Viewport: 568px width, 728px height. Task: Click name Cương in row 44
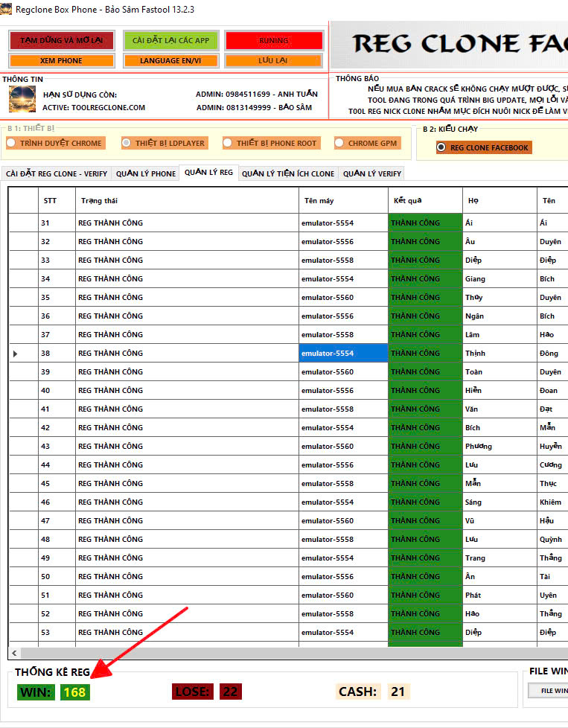552,464
